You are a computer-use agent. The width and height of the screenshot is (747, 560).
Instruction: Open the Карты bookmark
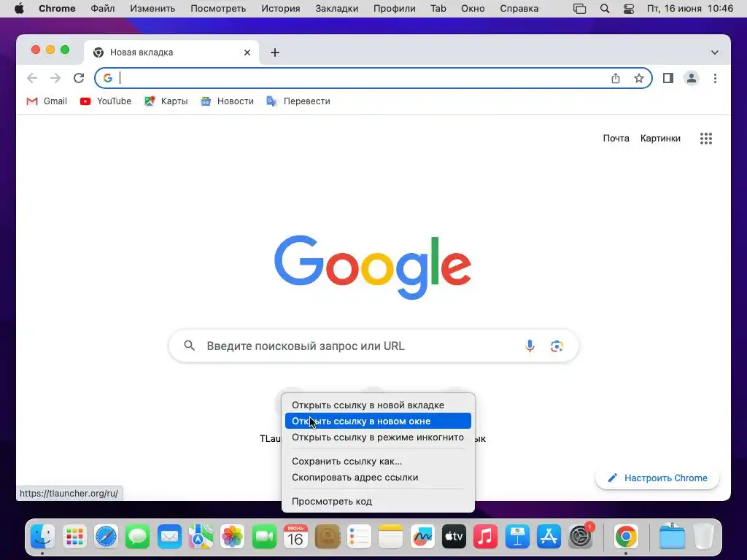click(166, 101)
